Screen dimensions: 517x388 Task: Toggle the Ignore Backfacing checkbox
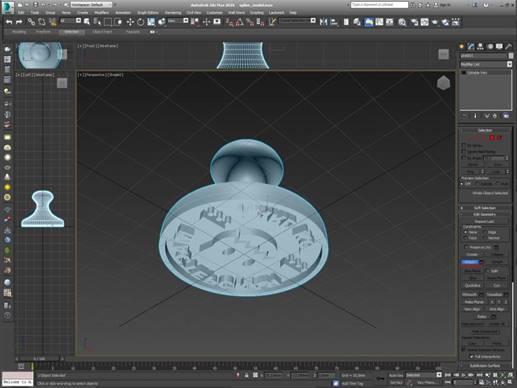pyautogui.click(x=463, y=151)
